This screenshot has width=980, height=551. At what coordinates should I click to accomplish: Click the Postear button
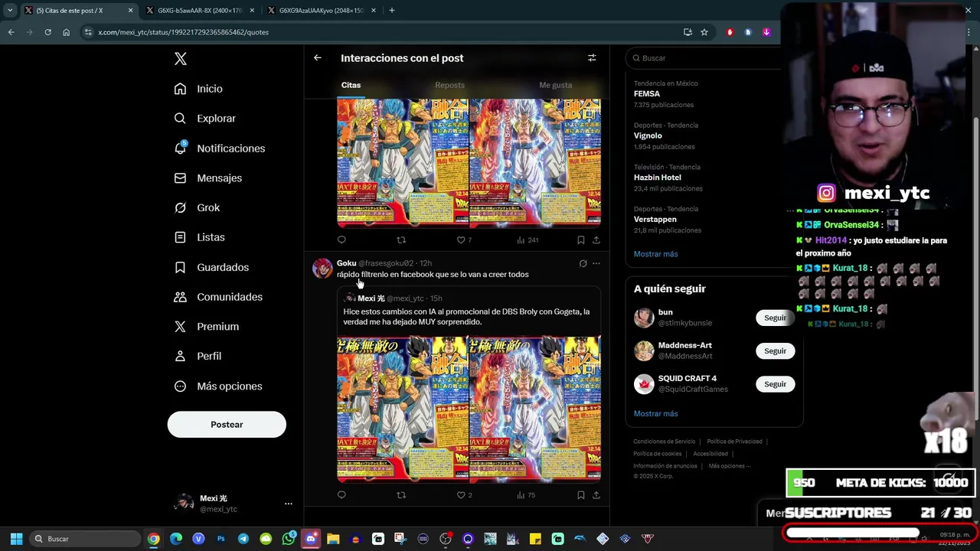227,424
